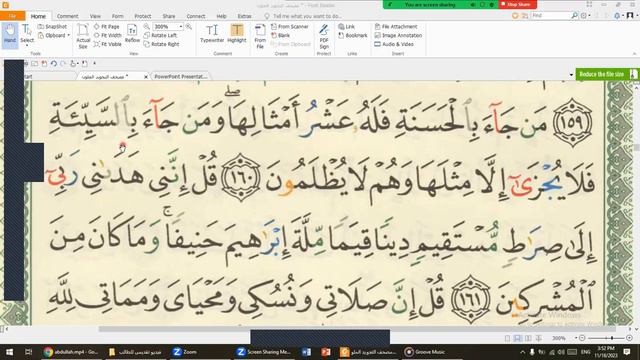The height and width of the screenshot is (360, 640).
Task: Click the zoom out magnifier icon
Action: tap(147, 27)
